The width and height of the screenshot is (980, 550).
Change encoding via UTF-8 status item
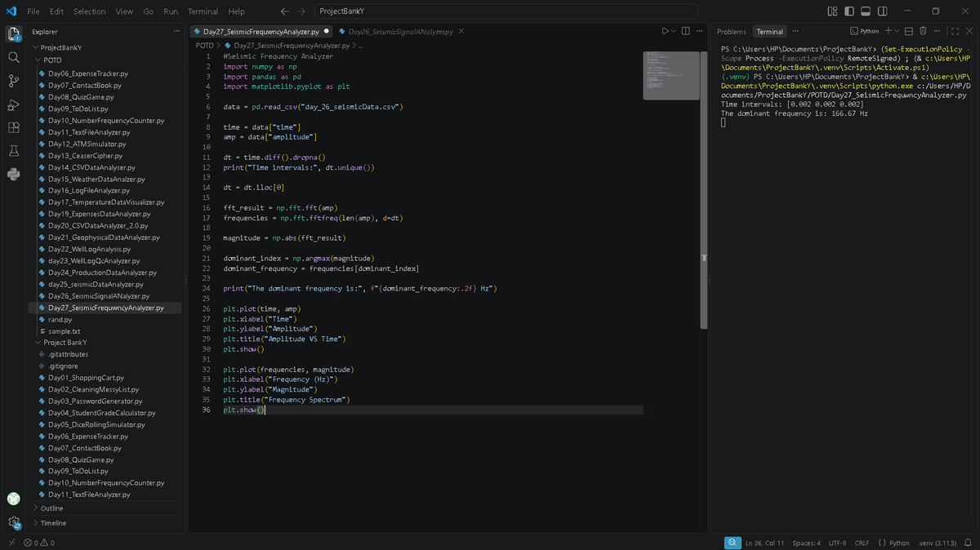point(837,543)
